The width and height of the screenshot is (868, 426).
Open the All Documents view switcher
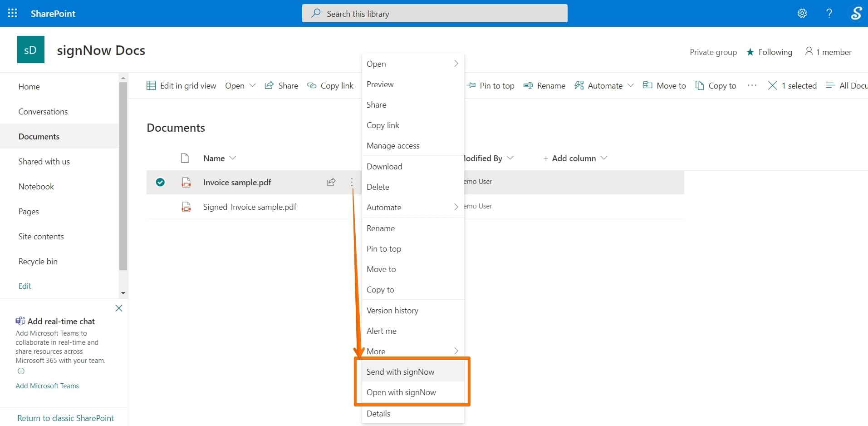point(847,85)
